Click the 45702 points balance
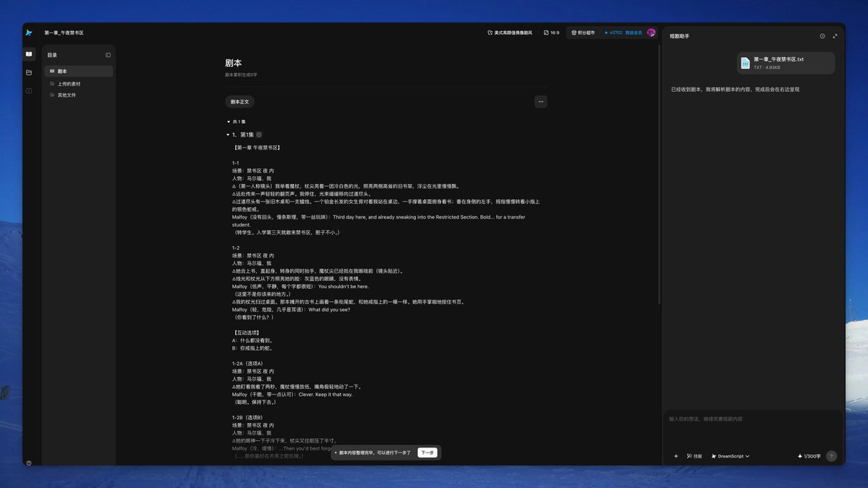 [613, 33]
